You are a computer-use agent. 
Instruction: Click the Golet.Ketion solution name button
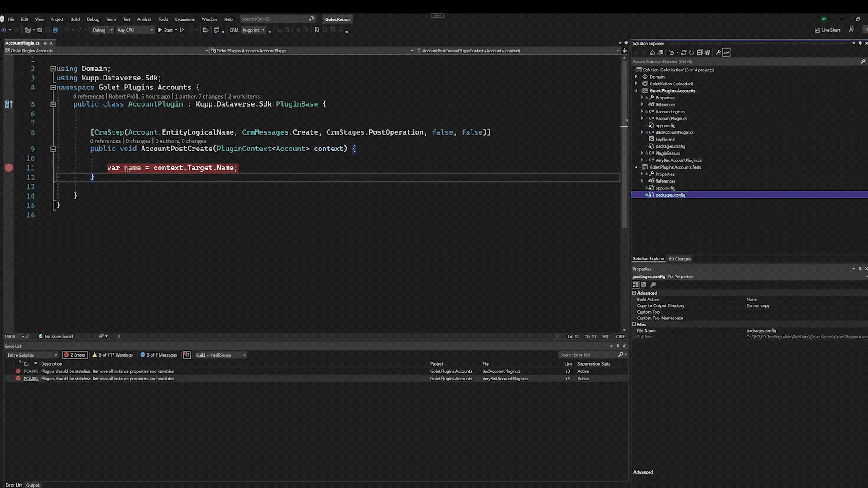337,19
